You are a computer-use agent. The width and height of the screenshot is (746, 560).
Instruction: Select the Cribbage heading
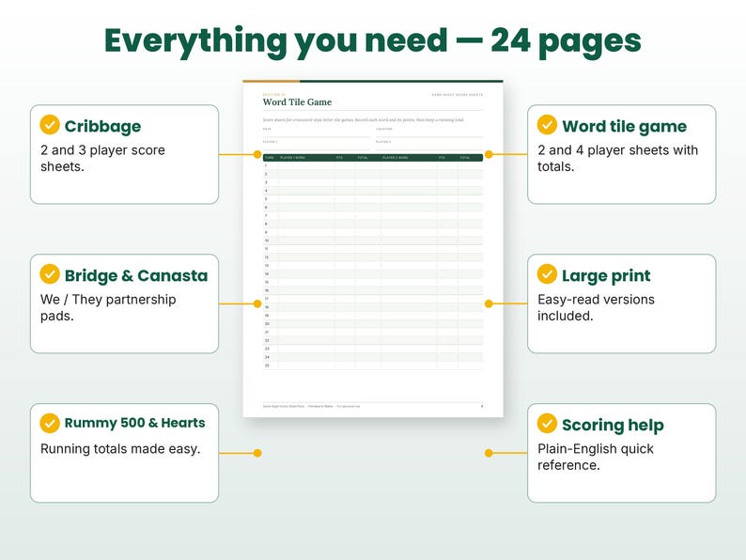point(102,126)
